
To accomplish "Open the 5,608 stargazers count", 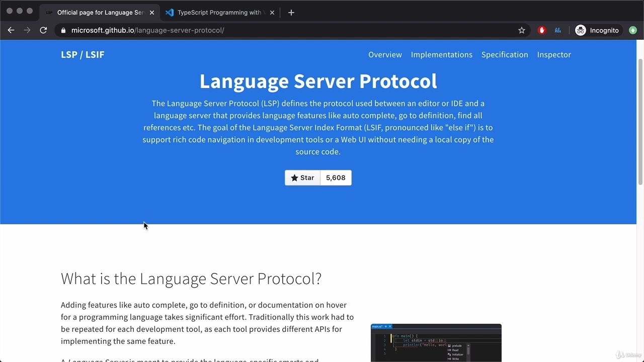I will click(x=336, y=177).
